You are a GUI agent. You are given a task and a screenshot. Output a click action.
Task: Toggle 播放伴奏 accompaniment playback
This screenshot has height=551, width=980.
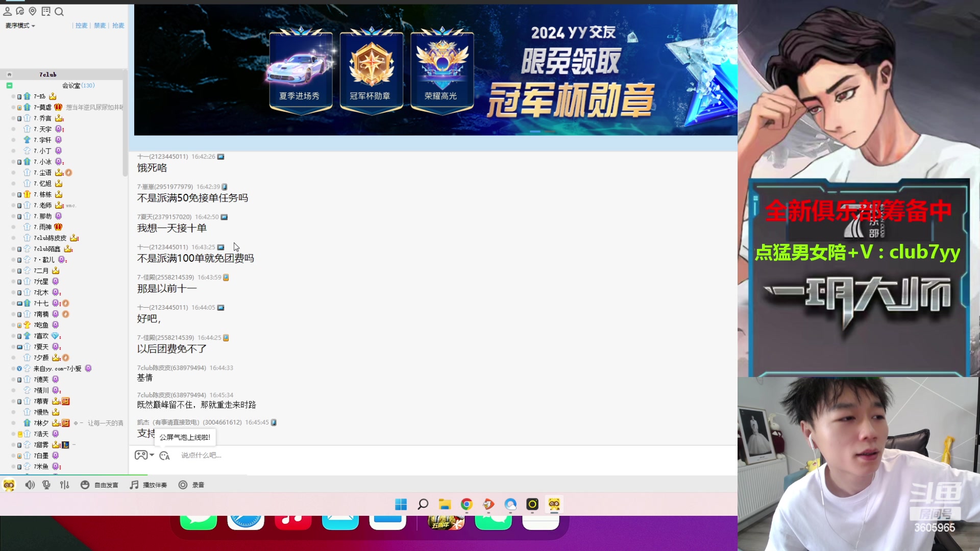(149, 485)
